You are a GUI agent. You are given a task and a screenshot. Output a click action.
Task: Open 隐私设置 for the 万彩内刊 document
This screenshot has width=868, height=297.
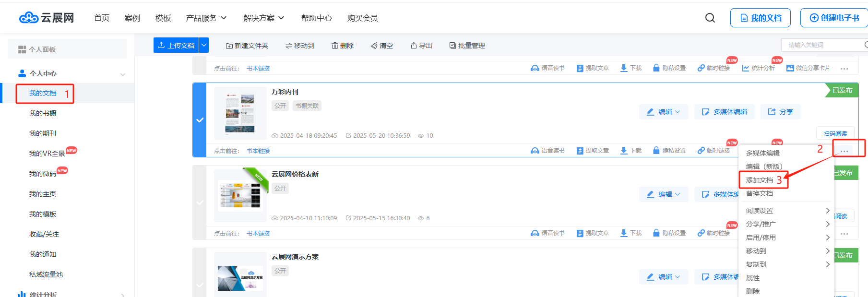point(669,151)
